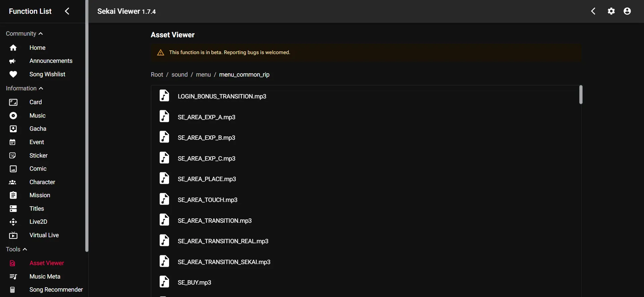
Task: Go to sound folder in breadcrumb
Action: click(x=179, y=75)
